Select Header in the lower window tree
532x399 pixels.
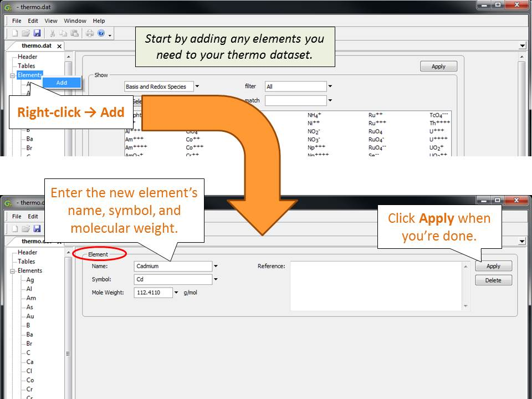coord(28,253)
